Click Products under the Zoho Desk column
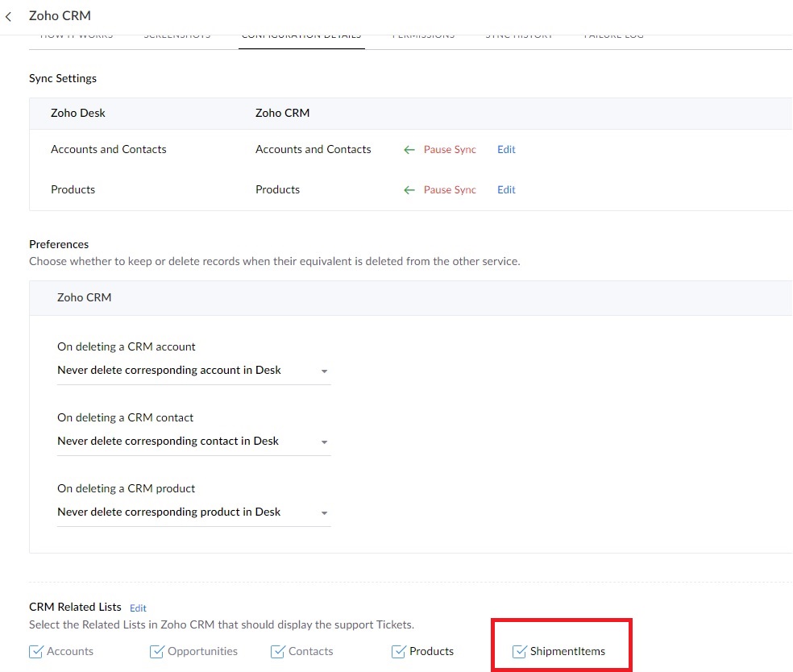 tap(73, 190)
